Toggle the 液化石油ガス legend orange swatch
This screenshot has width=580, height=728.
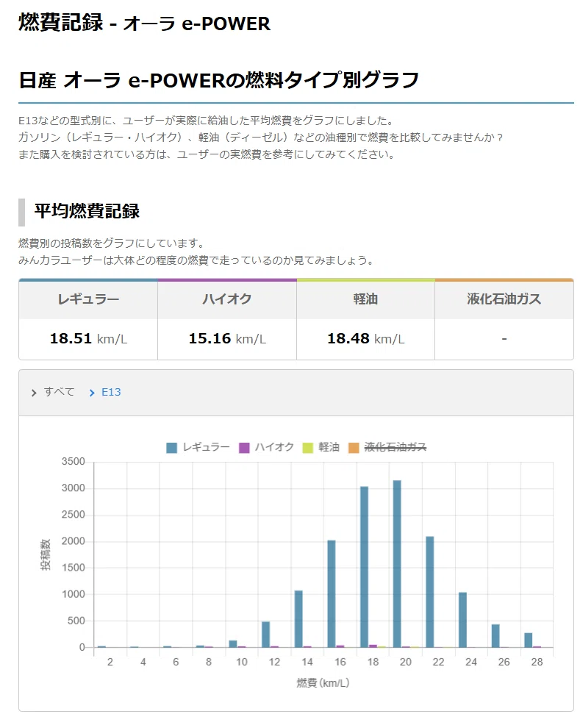click(354, 448)
